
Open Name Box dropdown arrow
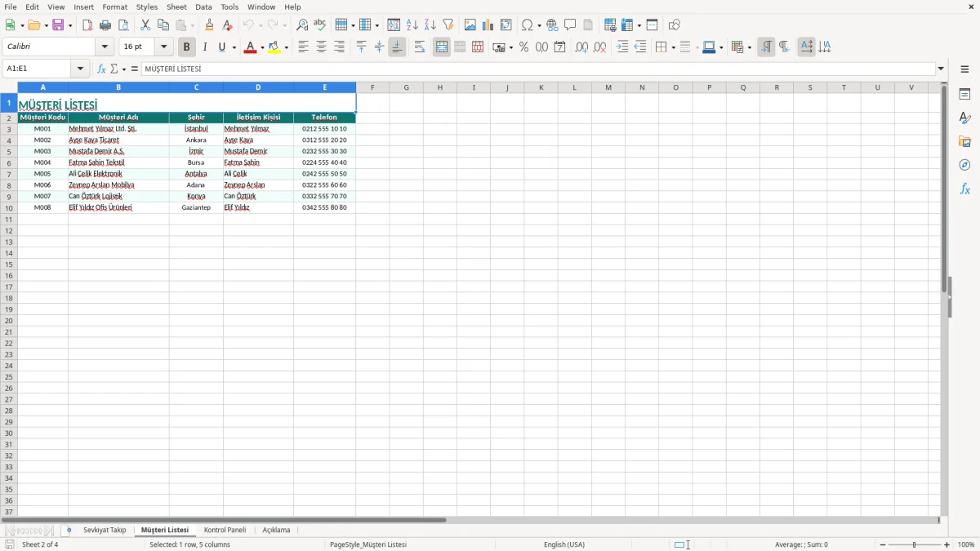80,69
